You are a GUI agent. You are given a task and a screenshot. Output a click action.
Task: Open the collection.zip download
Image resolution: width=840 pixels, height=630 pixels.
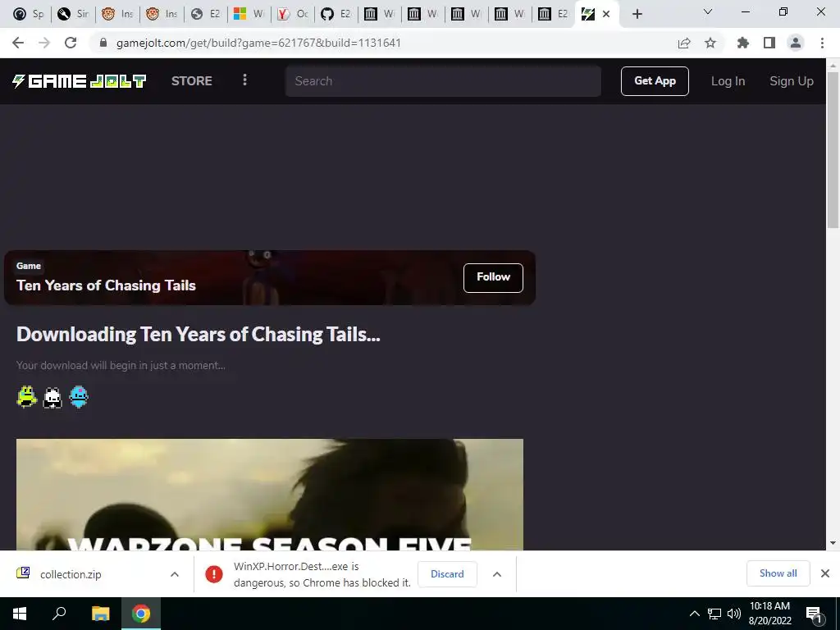tap(71, 574)
